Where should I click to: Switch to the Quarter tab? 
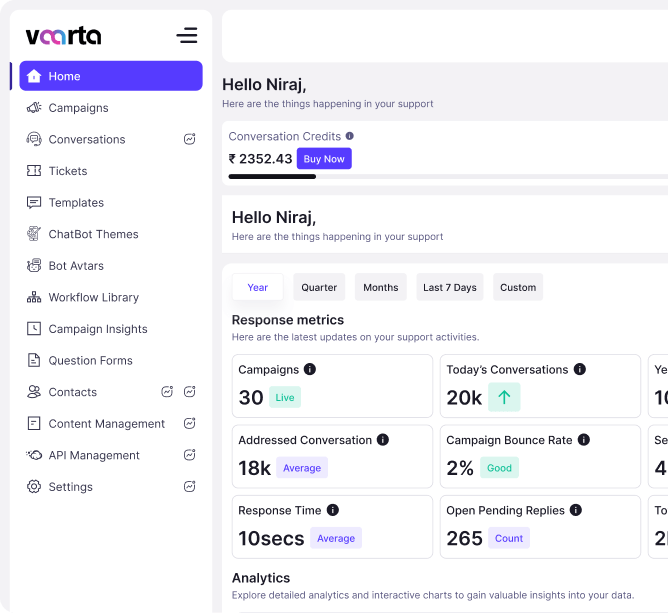click(x=319, y=287)
